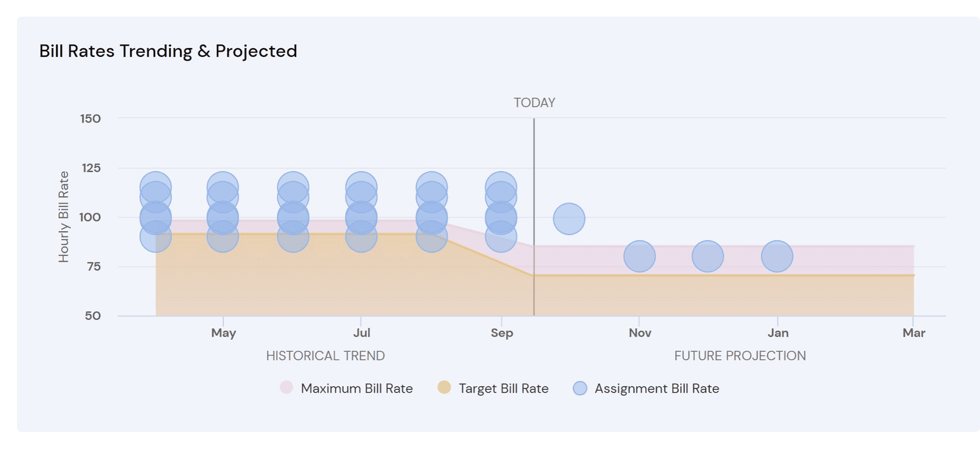
Task: Click the Hourly Bill Rate axis title
Action: click(x=64, y=217)
